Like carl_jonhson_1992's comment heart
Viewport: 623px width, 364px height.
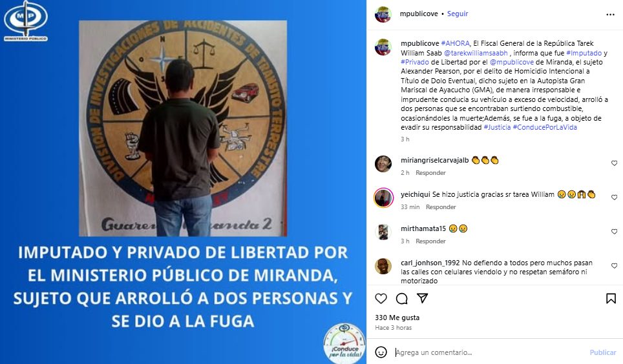614,265
